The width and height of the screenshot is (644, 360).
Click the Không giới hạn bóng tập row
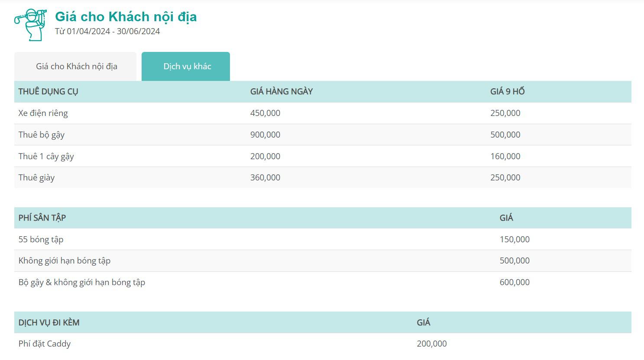tap(64, 260)
